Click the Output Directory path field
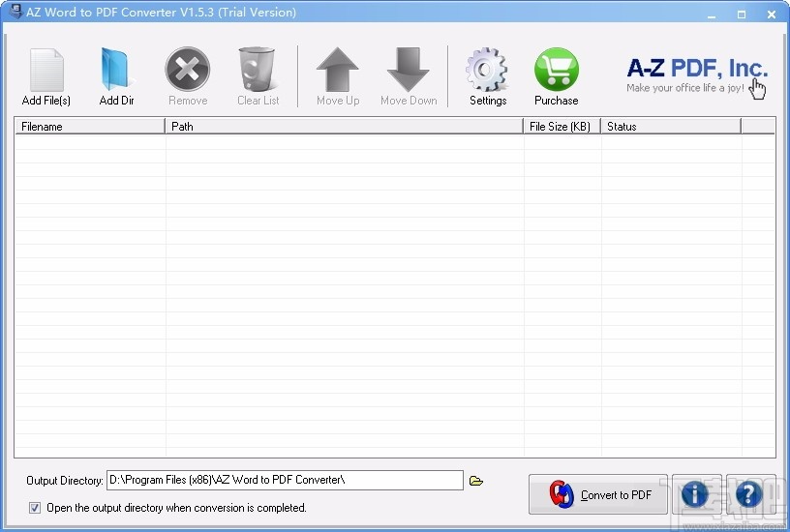 click(285, 480)
